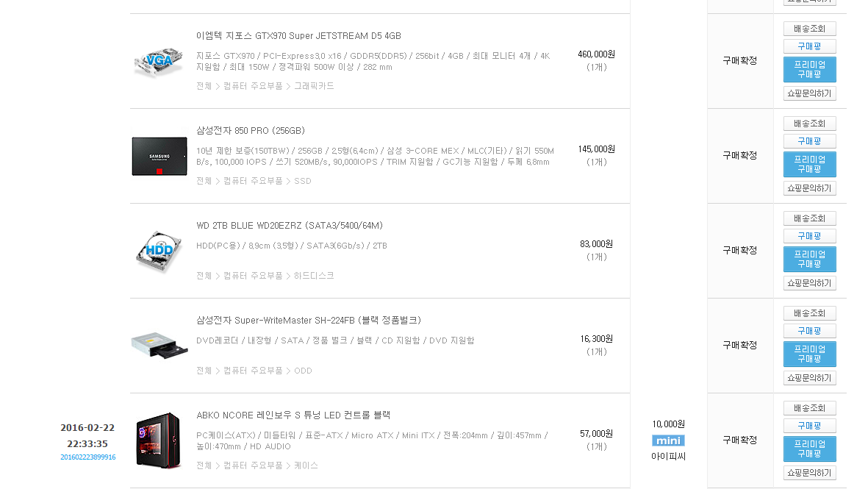Select the 케이스 category breadcrumb link
Viewport: 868px width, 489px height.
click(x=306, y=465)
